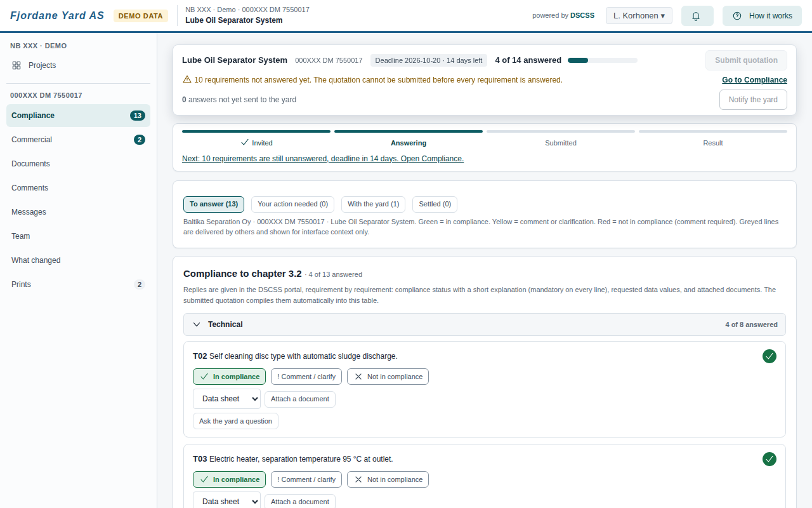Viewport: 812px width, 508px height.
Task: Click the Answering step in the progress tracker
Action: pyautogui.click(x=409, y=139)
